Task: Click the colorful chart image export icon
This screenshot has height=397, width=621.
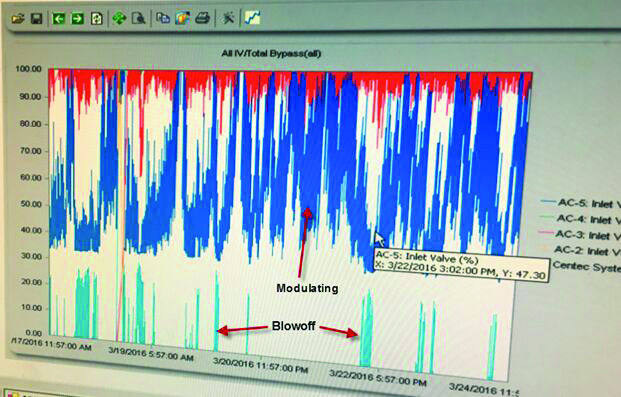Action: (182, 18)
